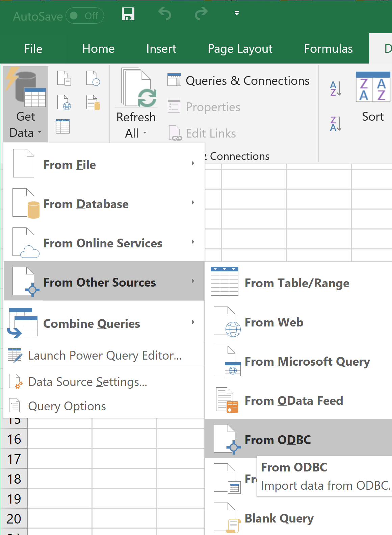Choose From Microsoft Query
This screenshot has width=392, height=535.
[298, 361]
